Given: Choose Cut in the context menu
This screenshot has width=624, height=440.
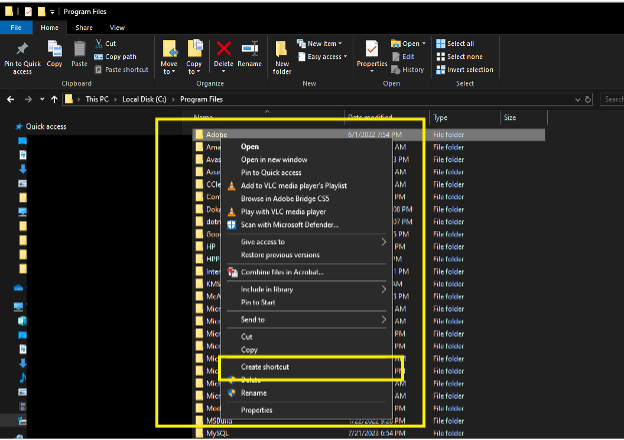Looking at the screenshot, I should (306, 337).
